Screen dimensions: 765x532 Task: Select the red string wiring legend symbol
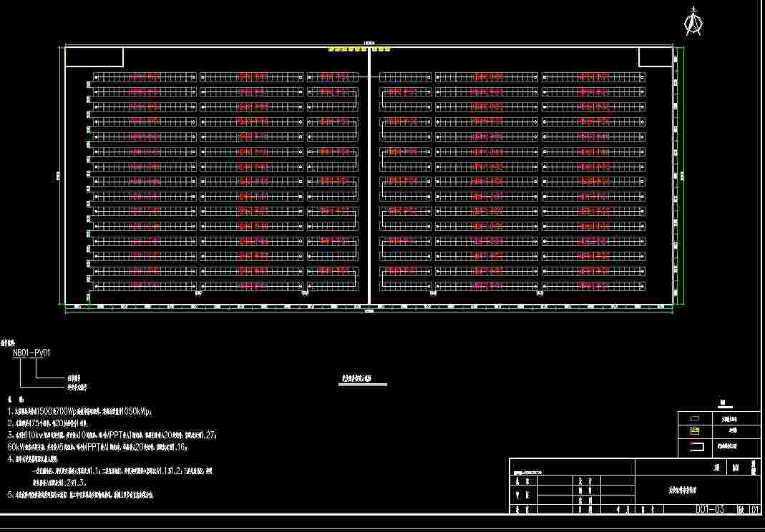click(693, 446)
